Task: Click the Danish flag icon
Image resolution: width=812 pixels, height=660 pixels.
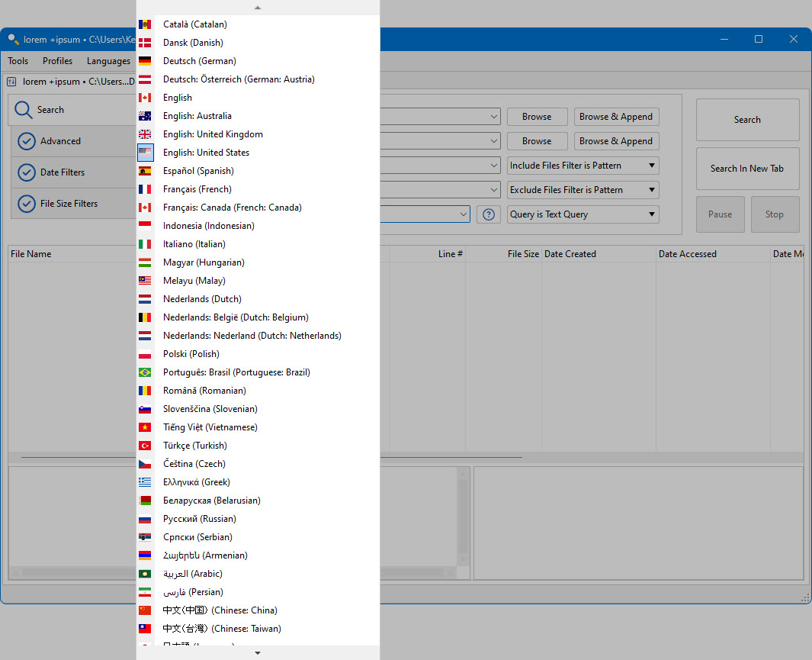Action: pos(145,43)
